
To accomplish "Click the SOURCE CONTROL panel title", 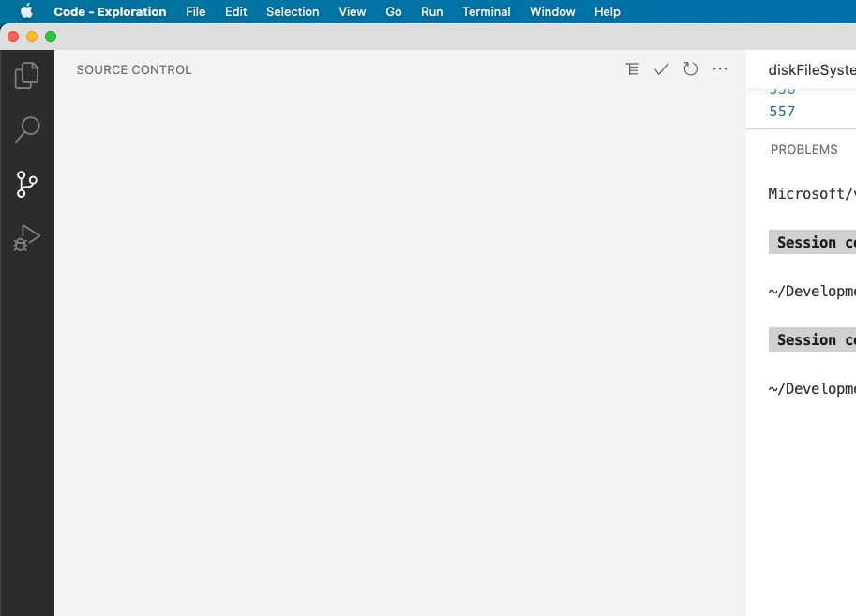I will click(x=134, y=70).
